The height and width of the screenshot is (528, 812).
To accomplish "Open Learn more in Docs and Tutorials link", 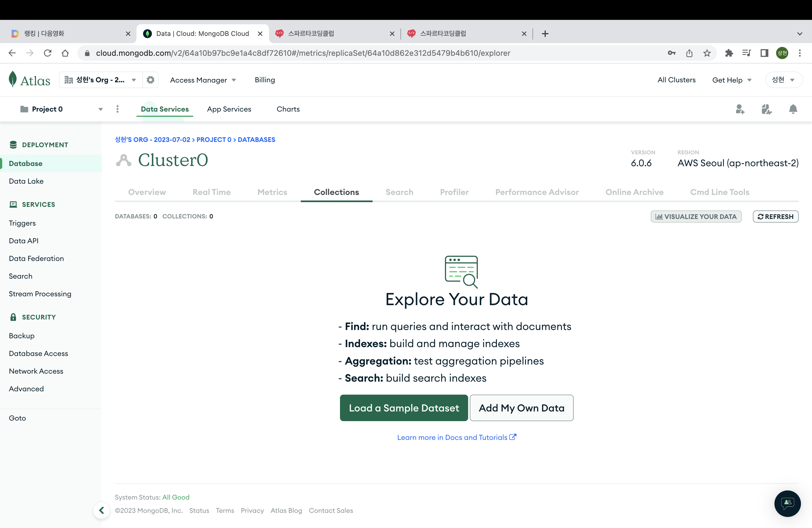I will [x=457, y=437].
